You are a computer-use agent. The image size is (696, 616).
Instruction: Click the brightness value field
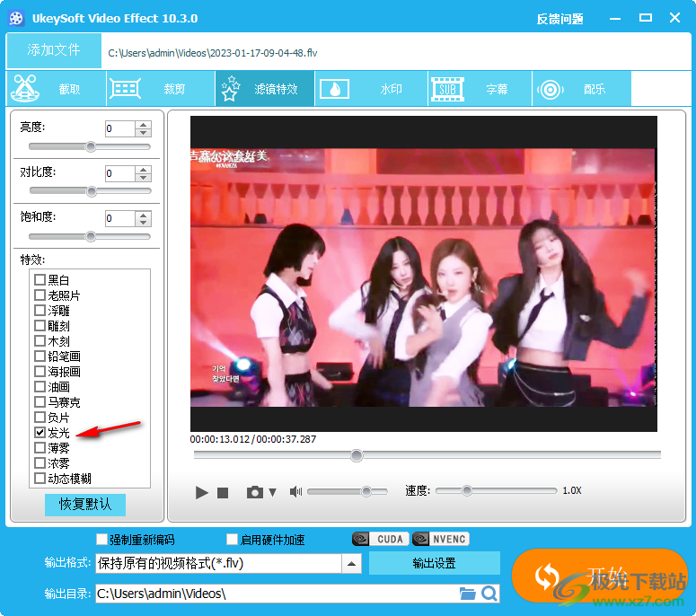point(119,128)
